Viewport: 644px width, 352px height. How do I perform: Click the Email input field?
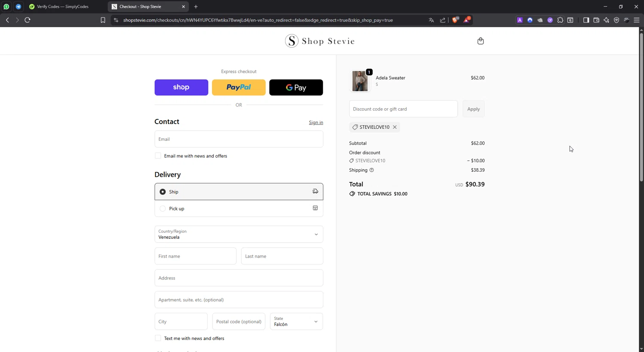(239, 139)
